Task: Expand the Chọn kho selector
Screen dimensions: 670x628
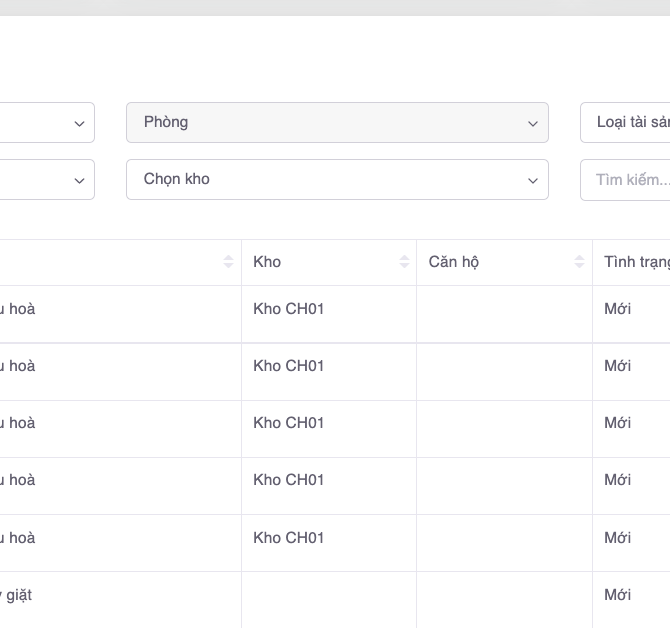Action: click(x=336, y=179)
